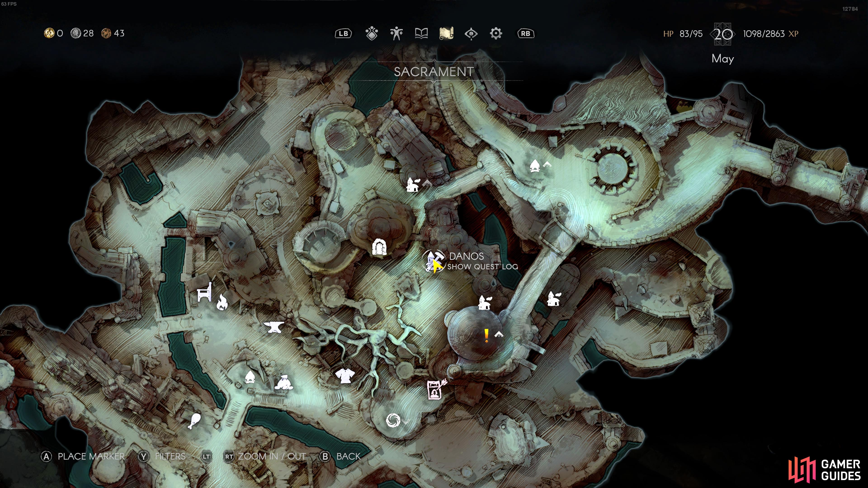Open the eye-shaped Codex tab
This screenshot has width=868, height=488.
tap(471, 34)
